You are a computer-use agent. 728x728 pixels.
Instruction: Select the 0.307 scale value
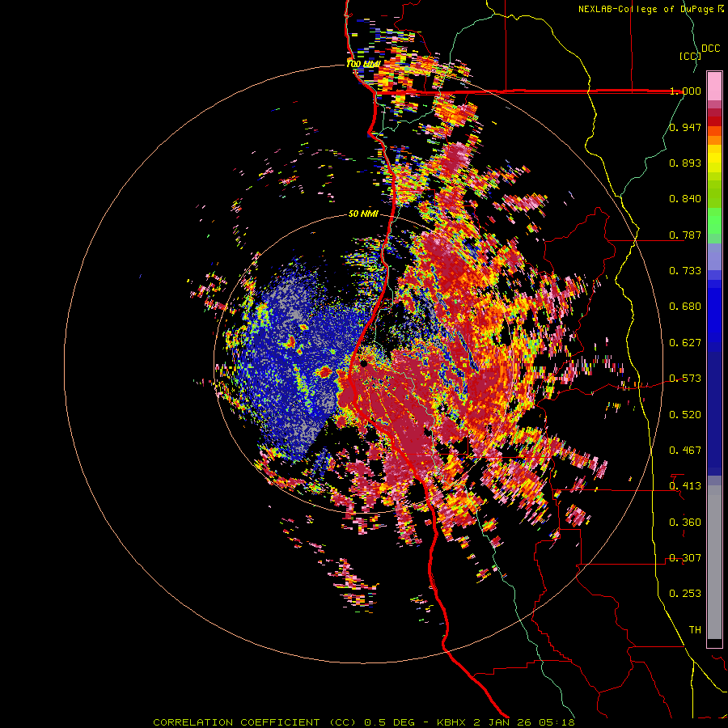(685, 558)
